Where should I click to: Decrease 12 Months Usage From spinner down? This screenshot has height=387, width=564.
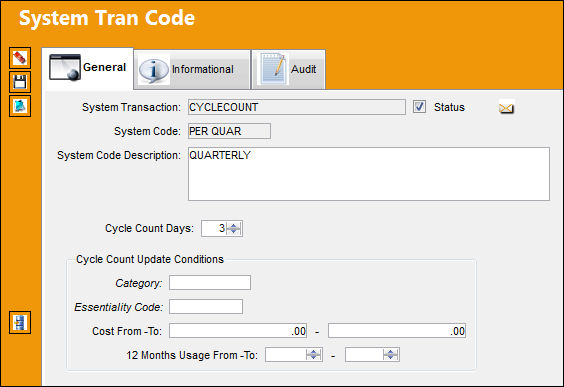point(314,358)
